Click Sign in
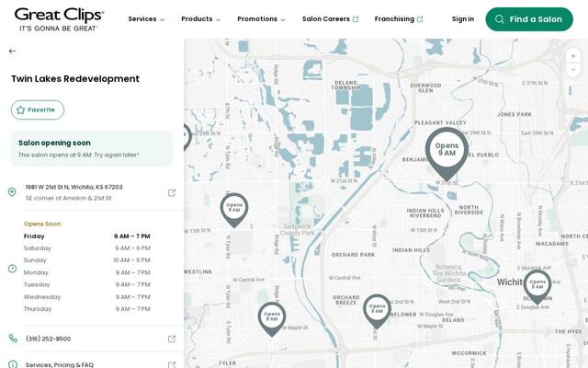 click(463, 18)
